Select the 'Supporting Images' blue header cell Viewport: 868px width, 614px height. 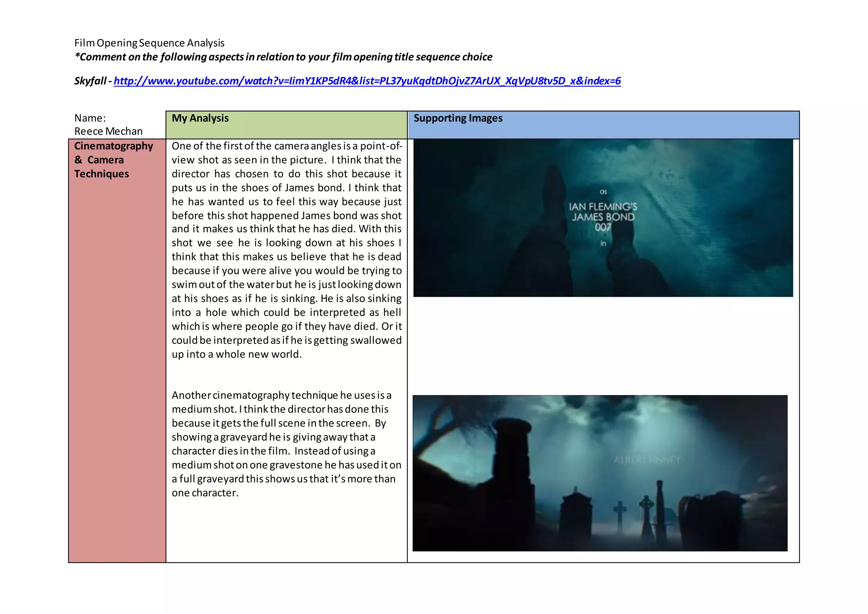pyautogui.click(x=603, y=125)
